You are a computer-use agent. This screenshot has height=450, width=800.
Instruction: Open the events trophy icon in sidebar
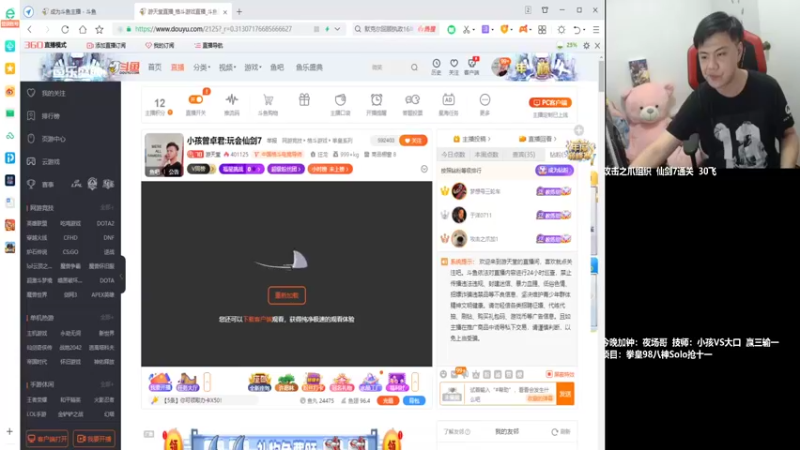click(x=31, y=184)
